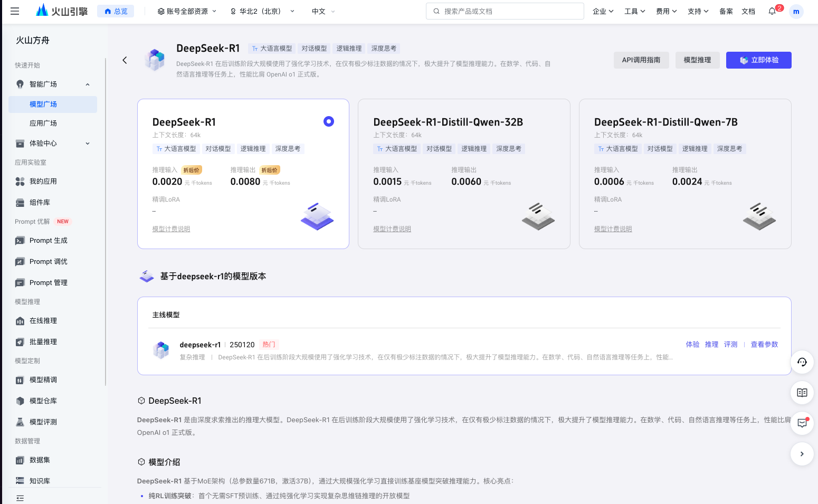Image resolution: width=818 pixels, height=504 pixels.
Task: Open the 账号全部资源 dropdown
Action: point(187,11)
